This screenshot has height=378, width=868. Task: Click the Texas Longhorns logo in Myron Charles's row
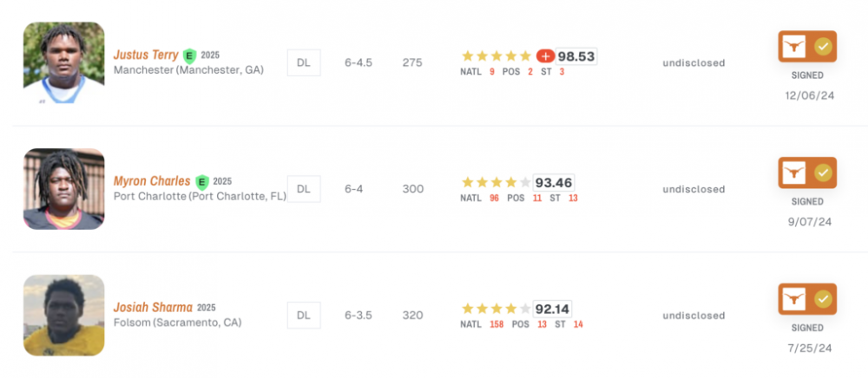(793, 173)
